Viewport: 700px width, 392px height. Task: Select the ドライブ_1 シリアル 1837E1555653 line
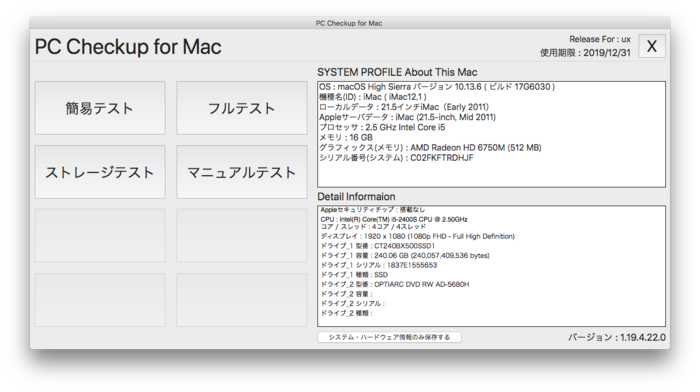pyautogui.click(x=379, y=265)
